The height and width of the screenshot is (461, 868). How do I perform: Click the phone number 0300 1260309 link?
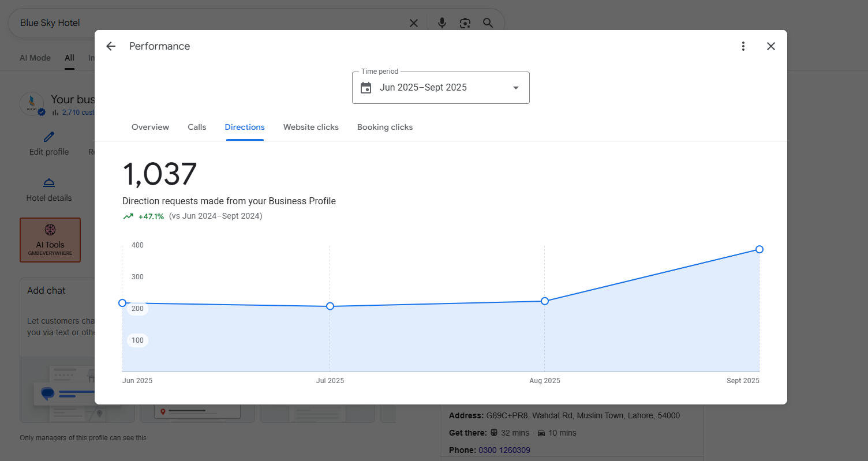504,450
